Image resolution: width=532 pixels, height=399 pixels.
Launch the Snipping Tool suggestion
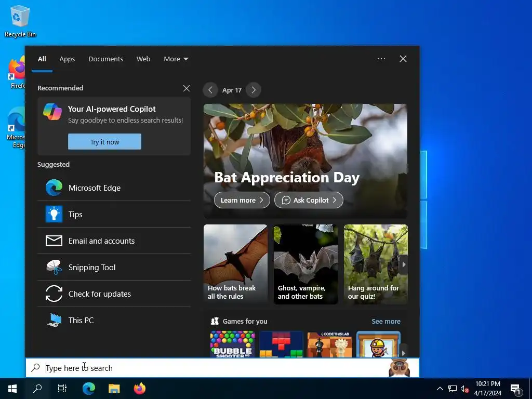(114, 268)
